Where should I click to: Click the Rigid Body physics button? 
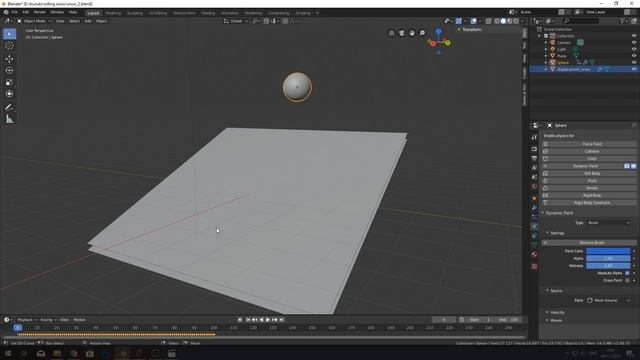click(589, 196)
